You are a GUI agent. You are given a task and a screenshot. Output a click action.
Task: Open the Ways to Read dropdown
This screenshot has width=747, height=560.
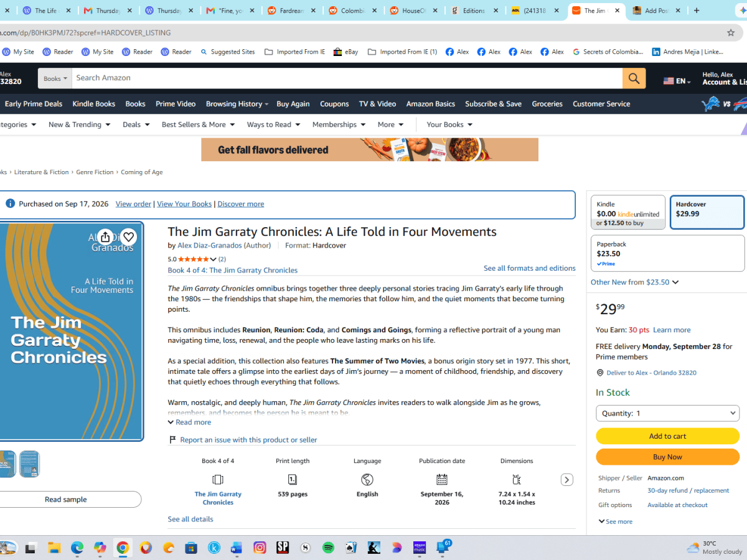click(x=273, y=124)
